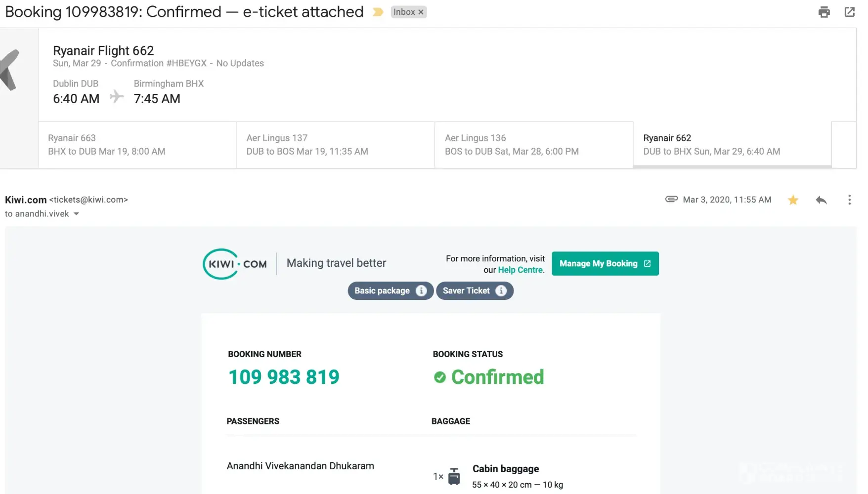
Task: Toggle the star on this email
Action: (793, 200)
